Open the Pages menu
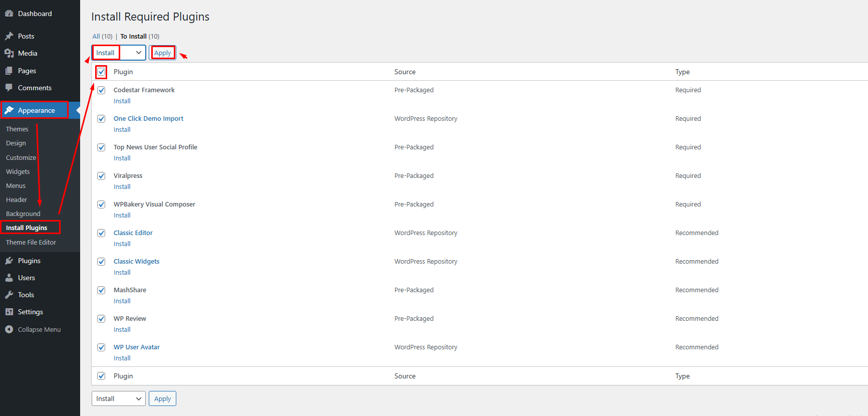Image resolution: width=868 pixels, height=416 pixels. point(27,71)
